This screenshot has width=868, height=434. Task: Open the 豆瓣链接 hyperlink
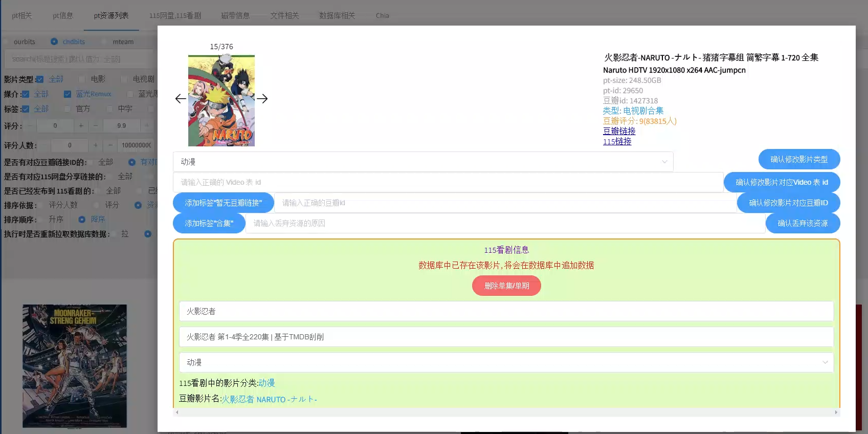(x=619, y=131)
